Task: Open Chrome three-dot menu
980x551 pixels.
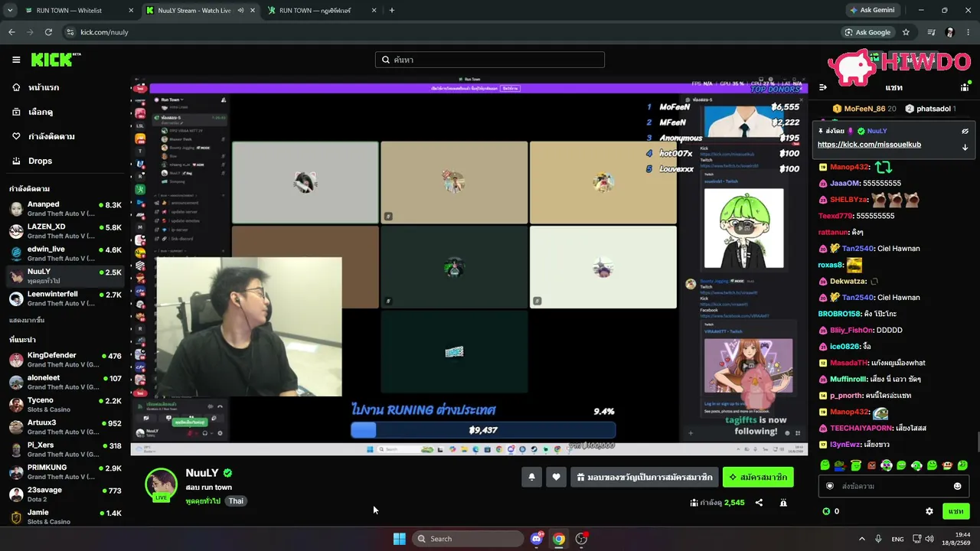Action: [969, 32]
